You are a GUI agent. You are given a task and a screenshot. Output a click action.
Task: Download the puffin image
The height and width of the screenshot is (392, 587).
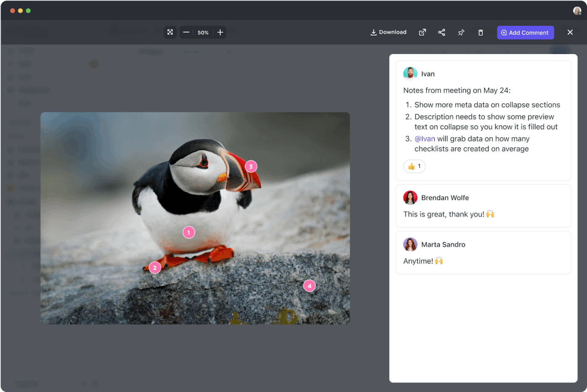coord(388,32)
